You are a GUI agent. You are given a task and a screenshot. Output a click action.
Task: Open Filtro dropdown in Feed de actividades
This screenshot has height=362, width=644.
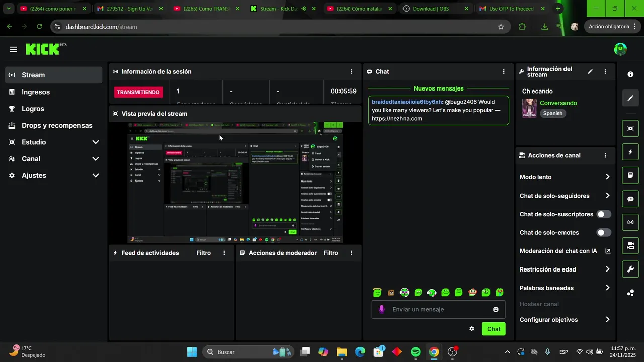pos(204,253)
